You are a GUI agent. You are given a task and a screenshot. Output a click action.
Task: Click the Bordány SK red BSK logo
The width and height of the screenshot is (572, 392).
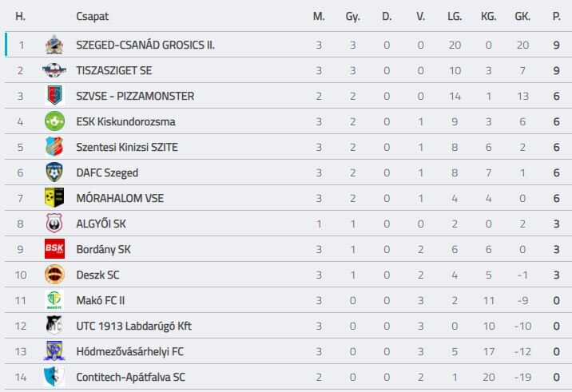(54, 249)
